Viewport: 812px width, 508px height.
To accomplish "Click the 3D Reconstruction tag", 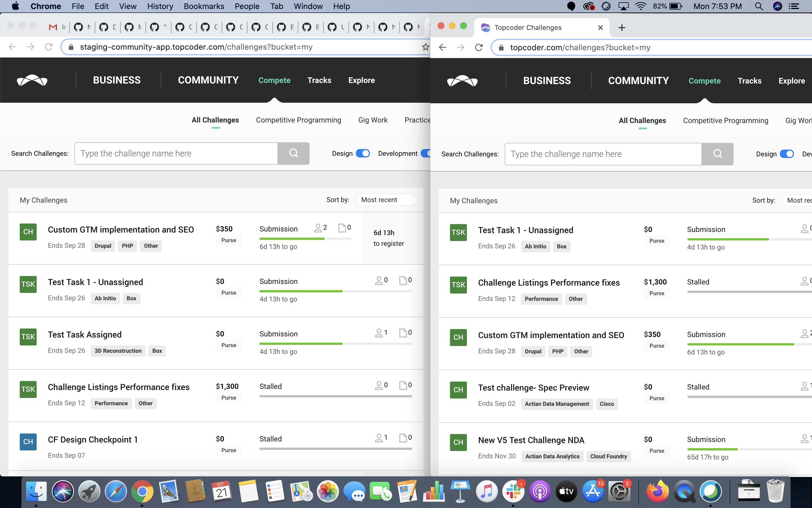I will [118, 351].
